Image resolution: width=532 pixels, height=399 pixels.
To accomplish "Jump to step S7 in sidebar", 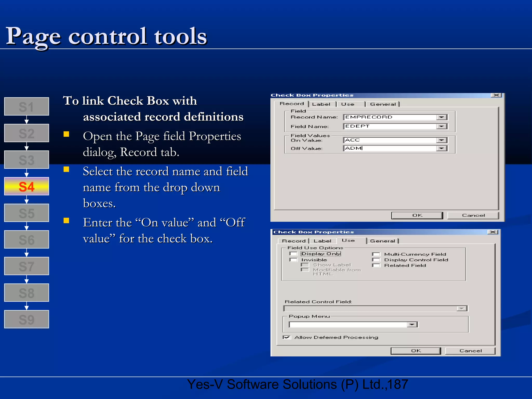I will pos(26,266).
